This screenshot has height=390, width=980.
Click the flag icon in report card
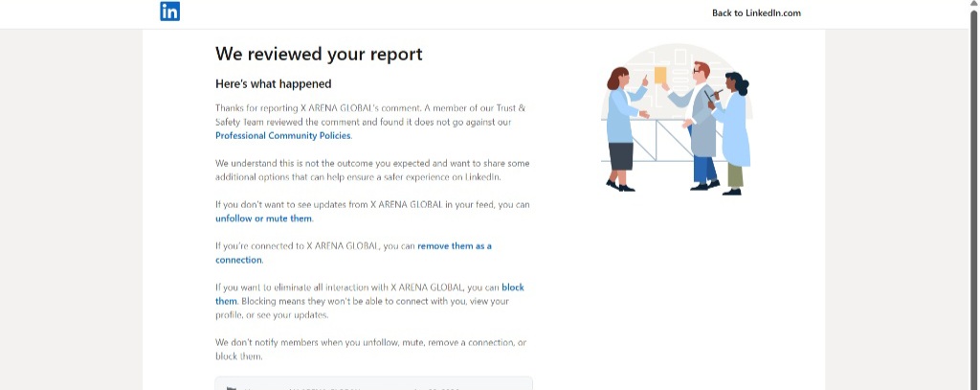click(232, 389)
